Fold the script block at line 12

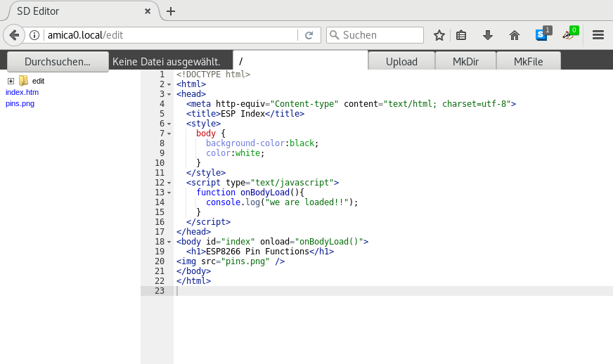click(x=169, y=183)
